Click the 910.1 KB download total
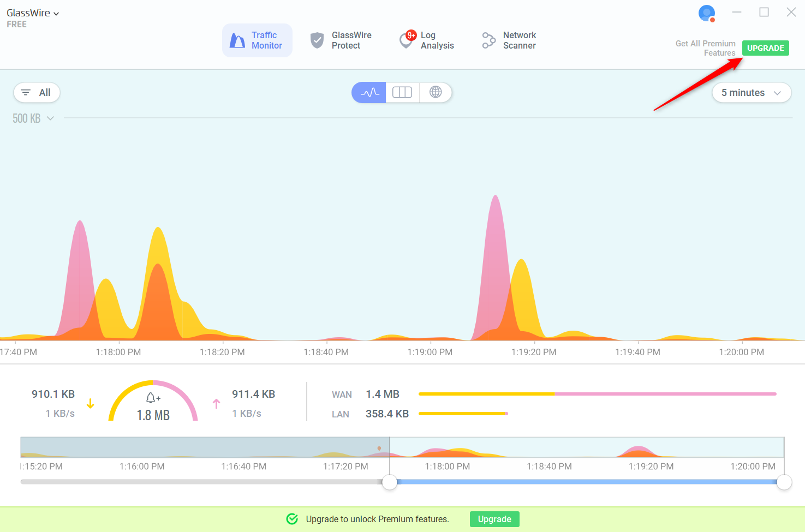805x532 pixels. tap(53, 394)
